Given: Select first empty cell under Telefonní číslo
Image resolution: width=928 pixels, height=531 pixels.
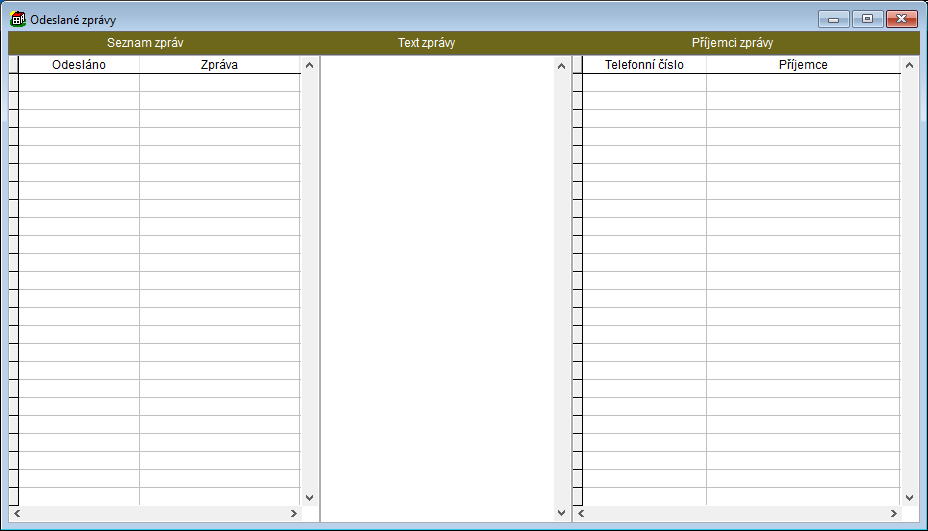Looking at the screenshot, I should coord(644,83).
